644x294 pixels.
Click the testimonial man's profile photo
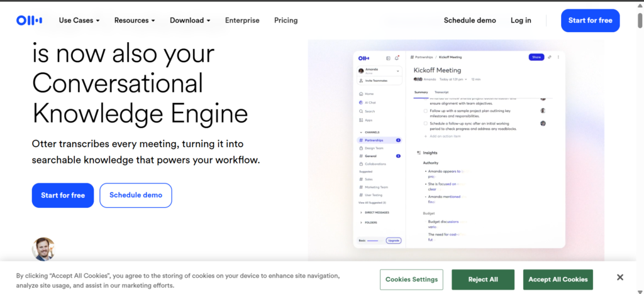pyautogui.click(x=43, y=249)
